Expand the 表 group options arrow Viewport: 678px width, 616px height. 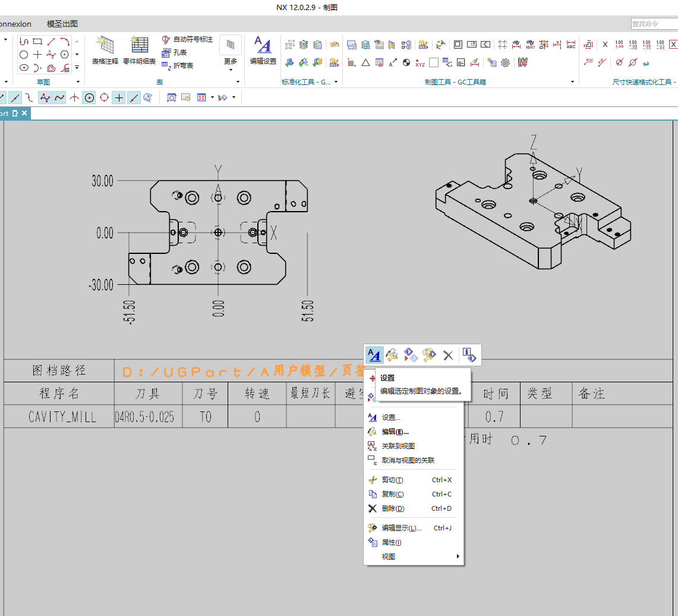click(x=238, y=82)
